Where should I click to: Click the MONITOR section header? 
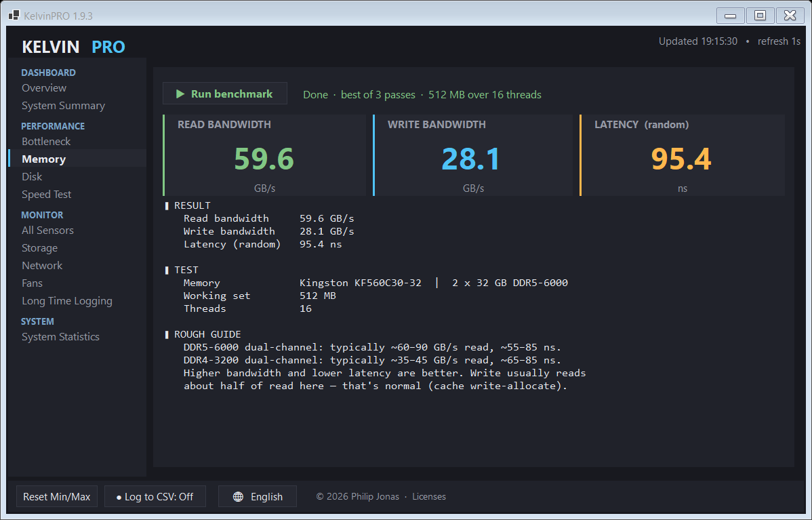tap(42, 214)
